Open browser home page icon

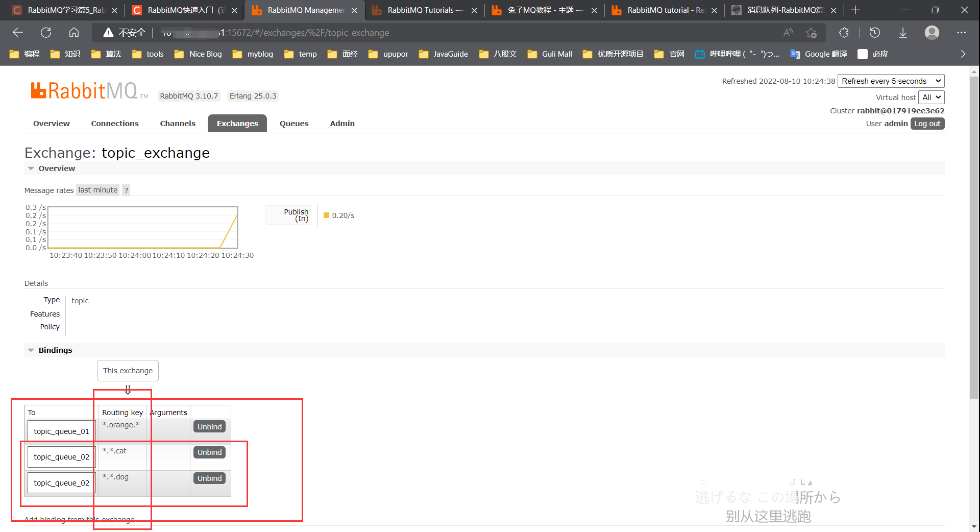pyautogui.click(x=74, y=33)
